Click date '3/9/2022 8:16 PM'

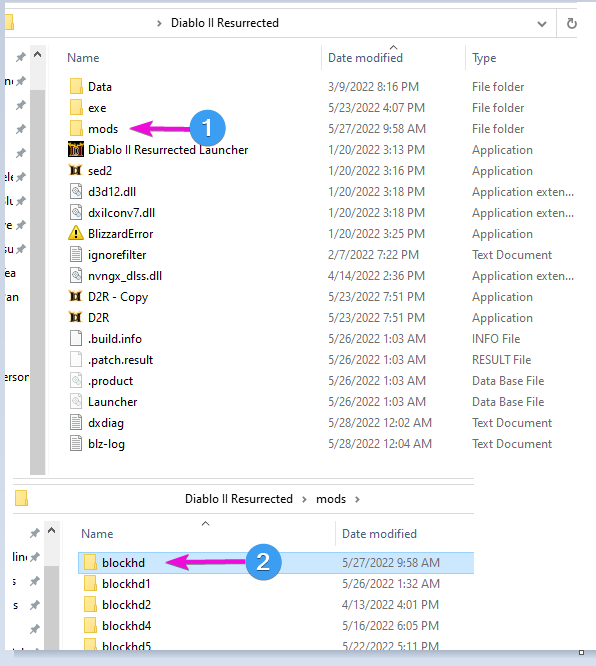pyautogui.click(x=373, y=87)
